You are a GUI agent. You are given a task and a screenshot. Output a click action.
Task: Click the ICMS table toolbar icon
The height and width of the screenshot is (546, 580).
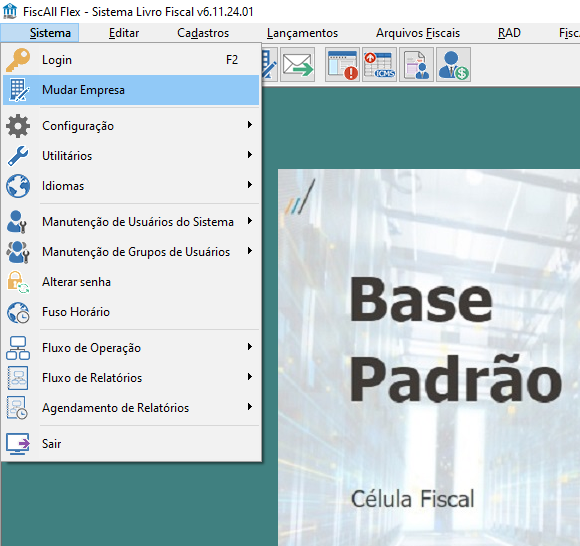click(x=380, y=65)
